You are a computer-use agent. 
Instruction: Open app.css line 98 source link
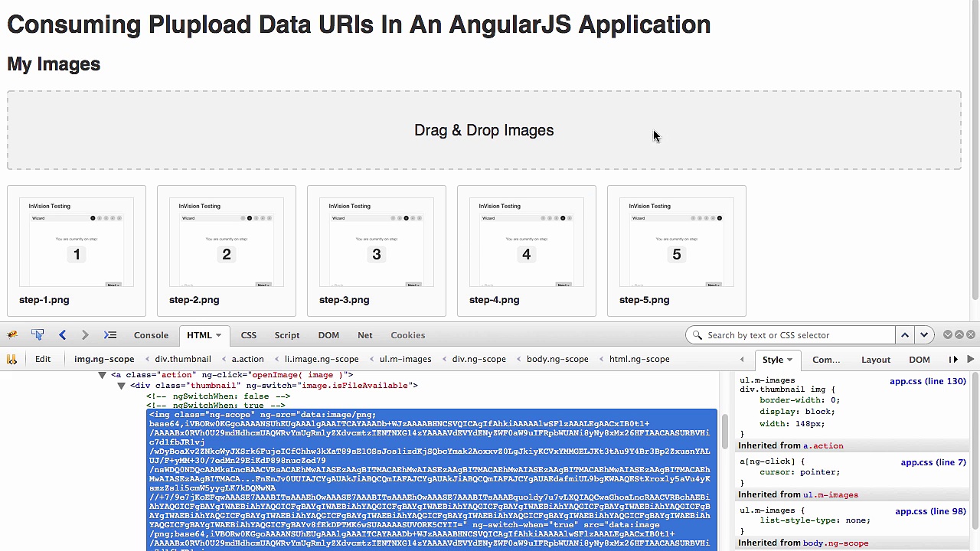(x=931, y=511)
